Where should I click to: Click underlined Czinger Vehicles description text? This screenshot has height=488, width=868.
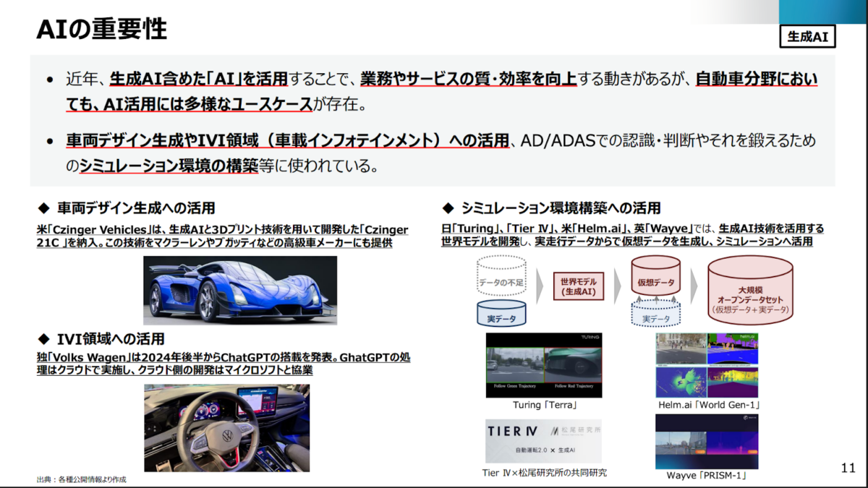pyautogui.click(x=222, y=236)
